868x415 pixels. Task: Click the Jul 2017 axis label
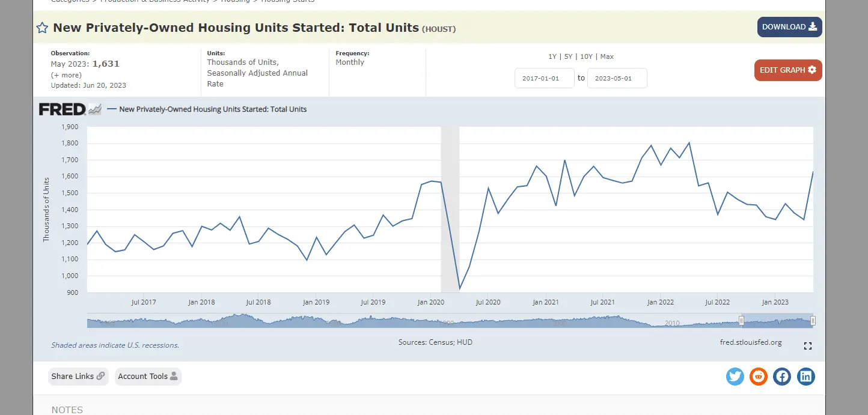click(x=144, y=302)
